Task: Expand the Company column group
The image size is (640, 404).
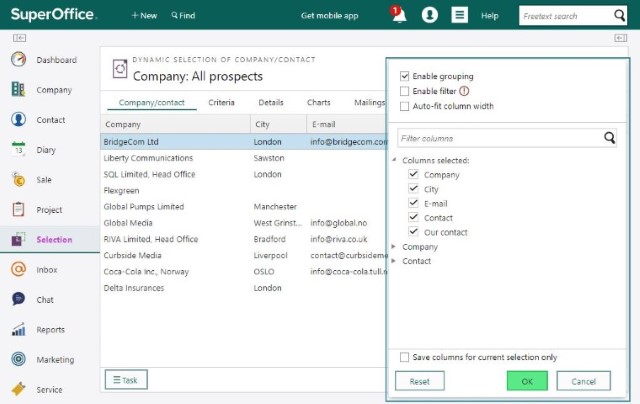Action: (x=393, y=246)
